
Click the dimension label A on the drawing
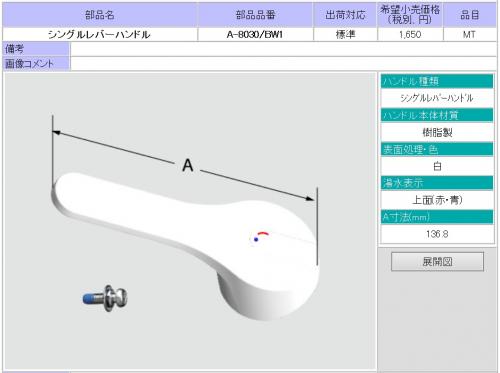(188, 165)
